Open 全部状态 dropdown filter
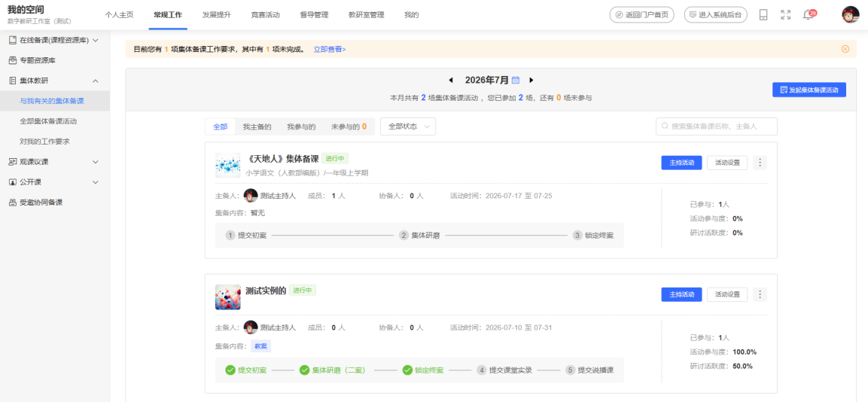The width and height of the screenshot is (868, 402). (408, 126)
